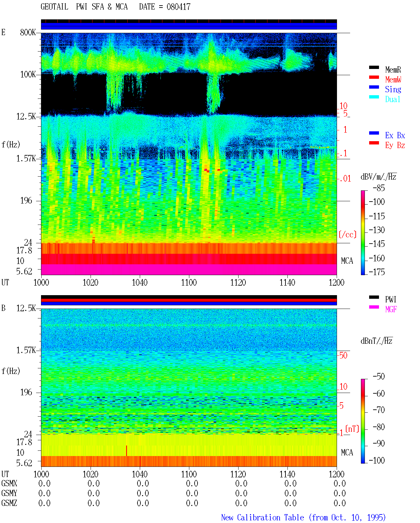Click the 'DATE = 080417' header text

pos(165,7)
